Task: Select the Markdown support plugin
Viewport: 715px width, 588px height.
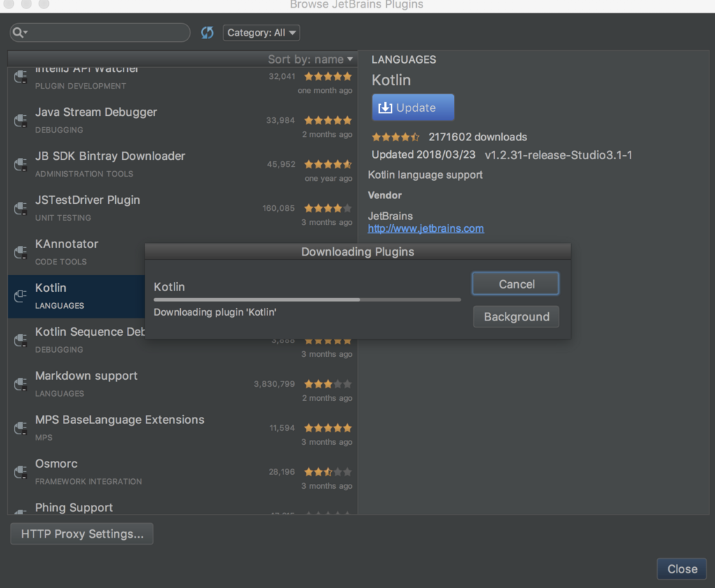Action: [182, 385]
